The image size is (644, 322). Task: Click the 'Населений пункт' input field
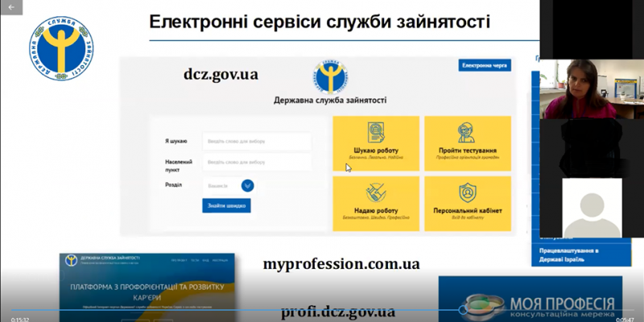pos(256,163)
